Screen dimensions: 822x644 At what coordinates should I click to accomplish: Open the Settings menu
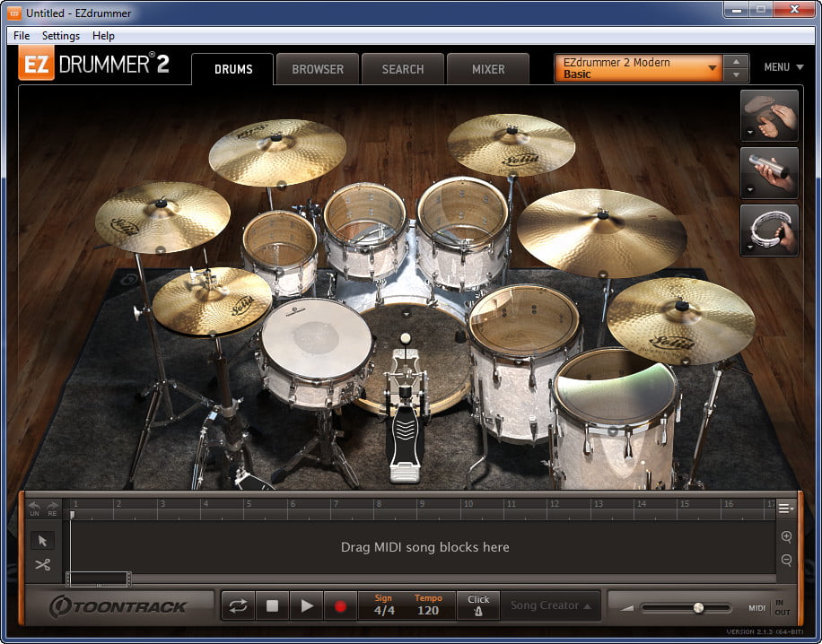(61, 36)
